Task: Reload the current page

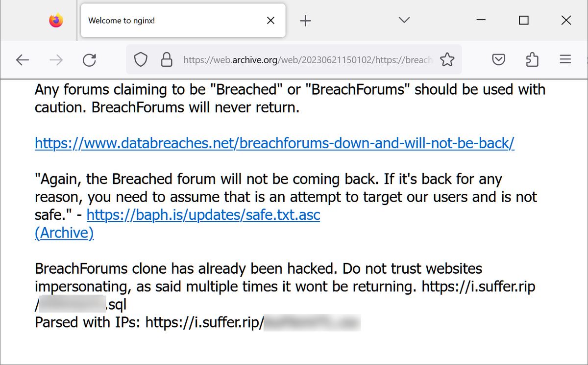Action: pyautogui.click(x=89, y=59)
